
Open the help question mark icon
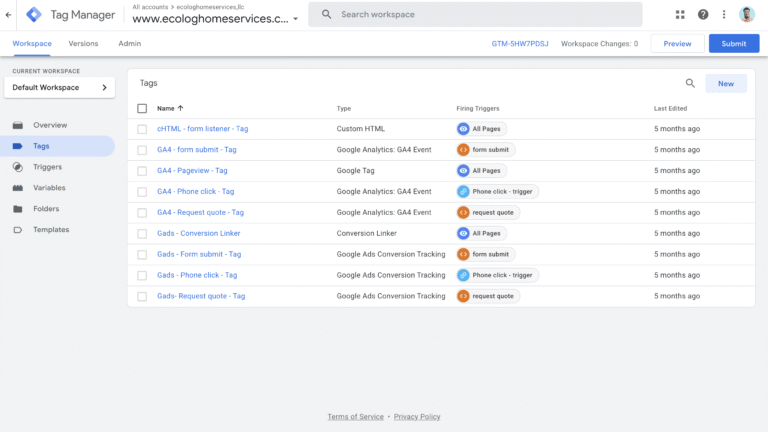point(703,15)
